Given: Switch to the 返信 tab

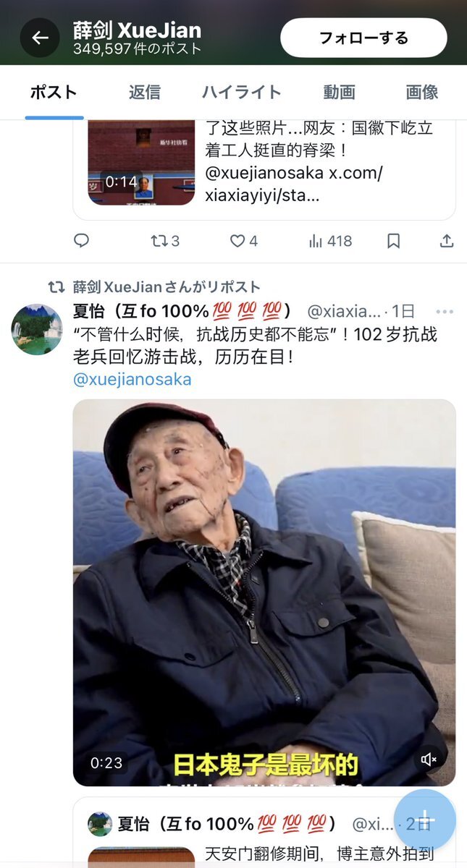Looking at the screenshot, I should (x=145, y=93).
